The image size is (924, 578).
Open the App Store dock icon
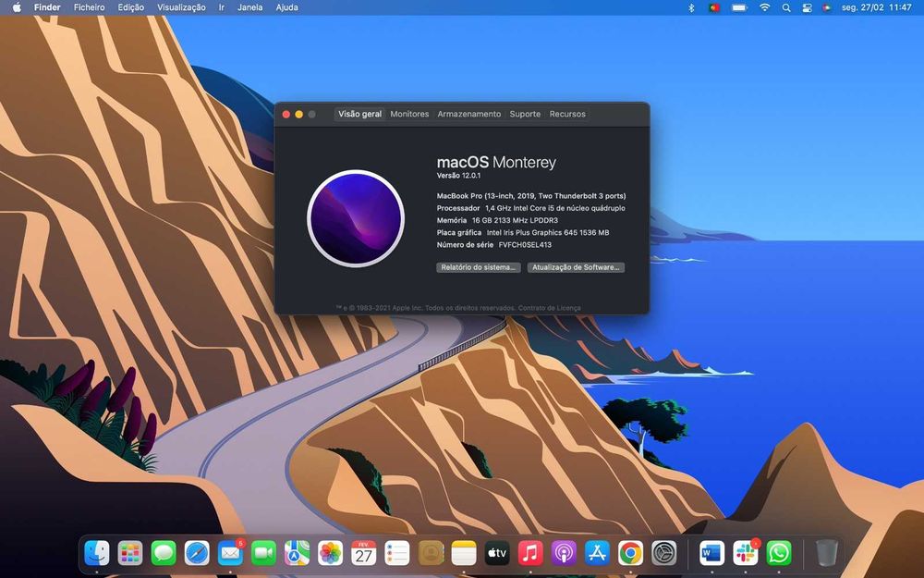(x=597, y=553)
